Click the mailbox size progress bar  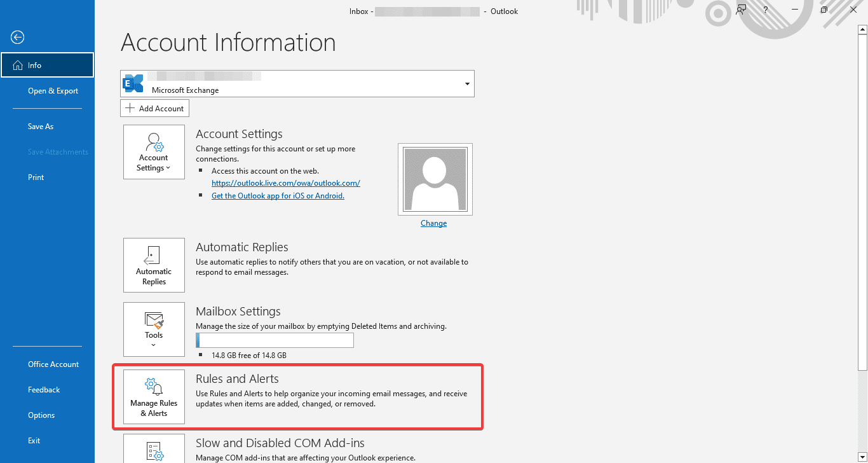pyautogui.click(x=275, y=340)
